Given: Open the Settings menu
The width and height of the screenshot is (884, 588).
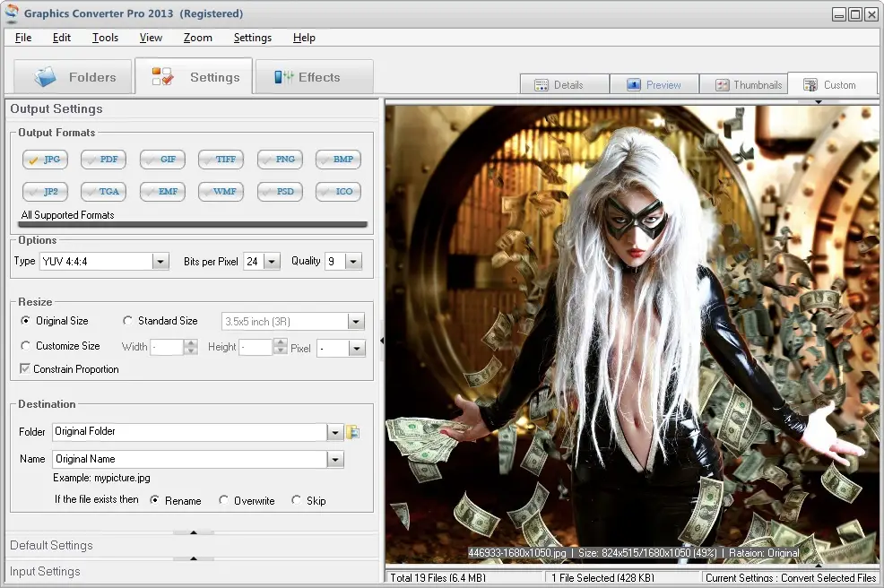Looking at the screenshot, I should click(253, 38).
